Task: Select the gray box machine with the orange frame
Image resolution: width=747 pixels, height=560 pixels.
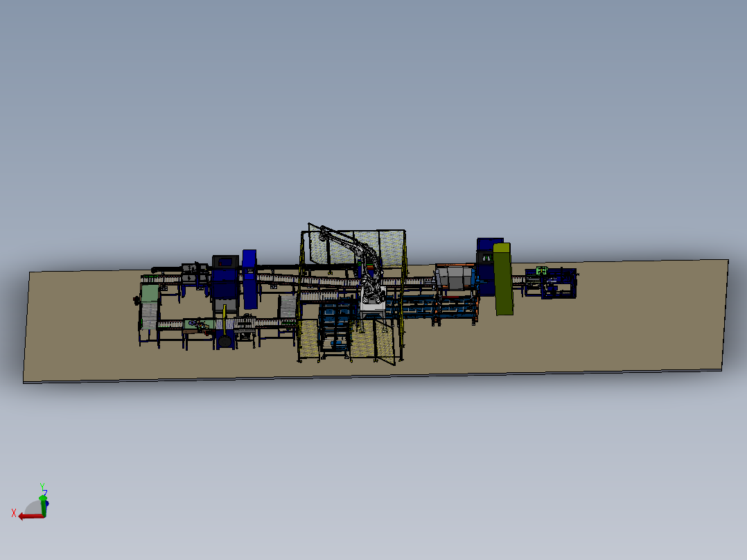Action: coord(455,277)
